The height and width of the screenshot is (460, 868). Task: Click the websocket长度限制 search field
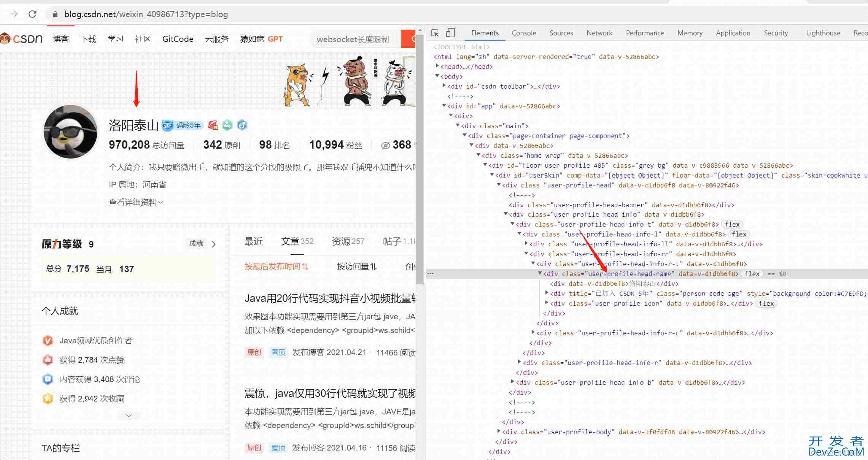[x=353, y=39]
